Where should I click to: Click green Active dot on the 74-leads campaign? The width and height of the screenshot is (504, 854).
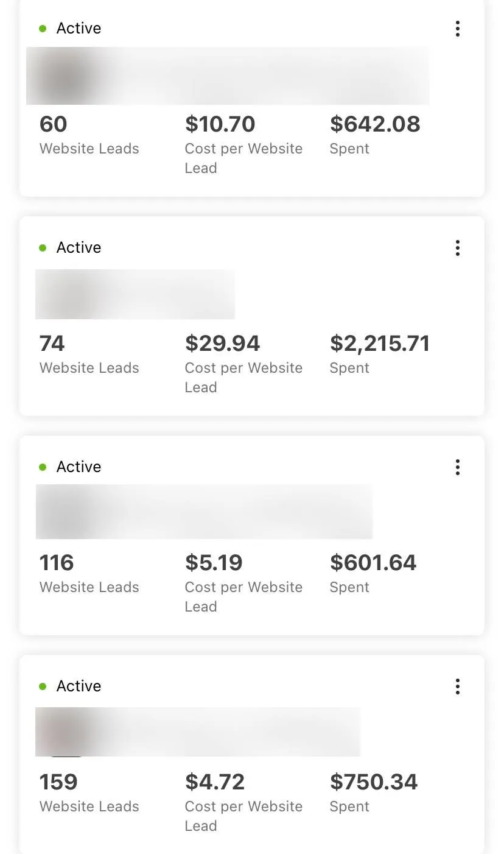tap(43, 248)
